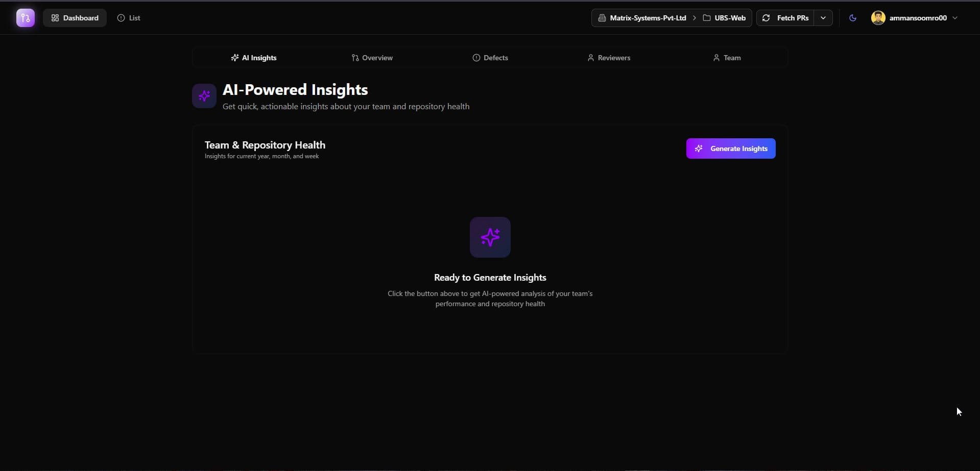Image resolution: width=980 pixels, height=471 pixels.
Task: Open the Dashboard view
Action: click(75, 18)
